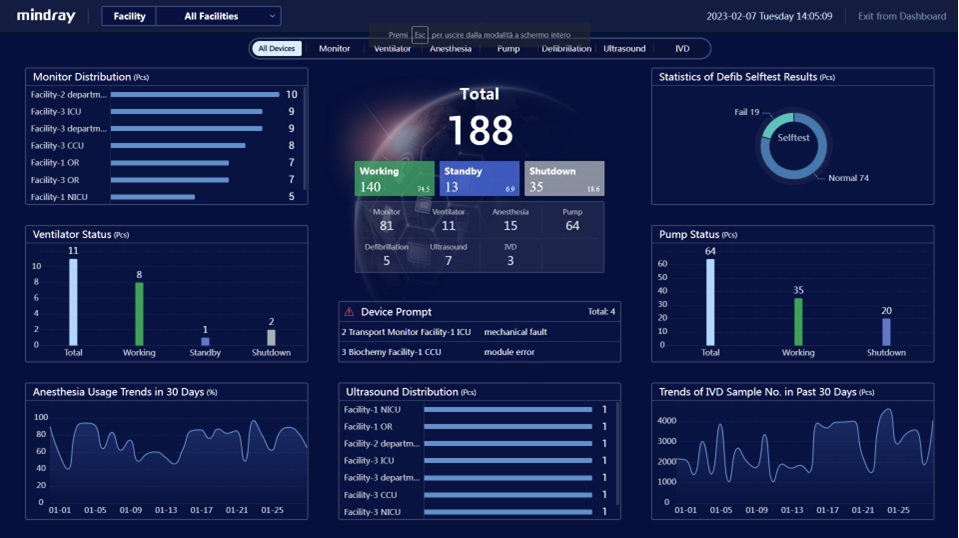Click the green Working status tile
959x538 pixels.
pos(395,179)
